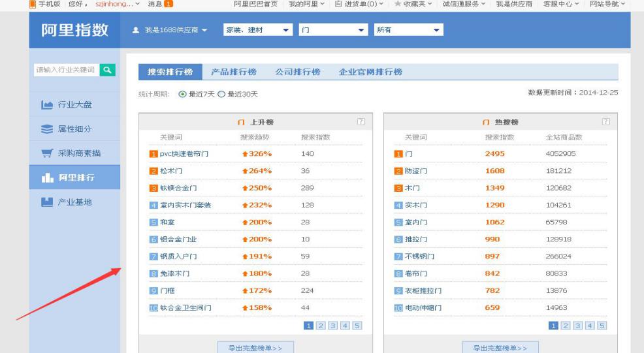Click the orange 消息 notification badge
644x353 pixels.
pos(169,4)
